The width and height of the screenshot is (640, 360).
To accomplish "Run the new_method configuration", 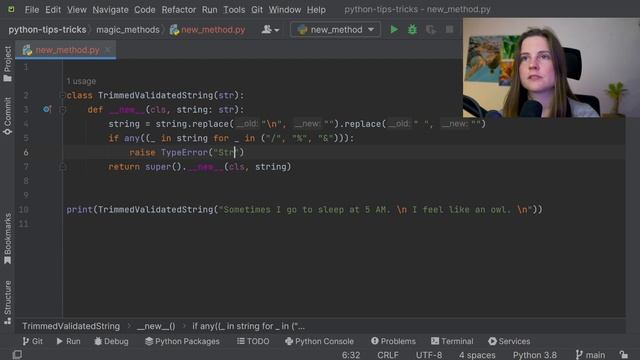I will point(394,29).
